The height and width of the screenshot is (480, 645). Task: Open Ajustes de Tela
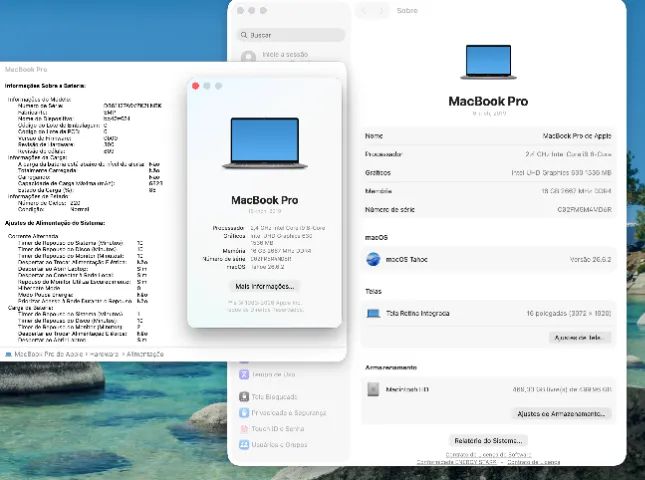pyautogui.click(x=580, y=338)
